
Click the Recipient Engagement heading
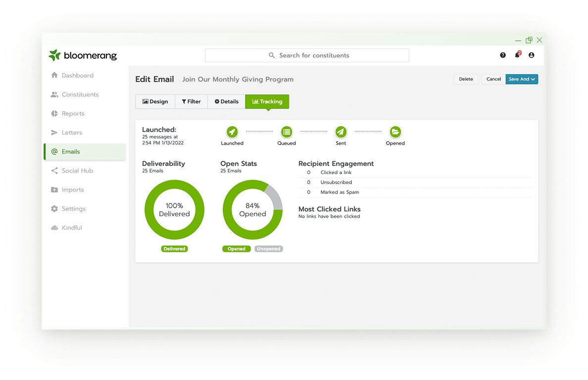coord(336,163)
